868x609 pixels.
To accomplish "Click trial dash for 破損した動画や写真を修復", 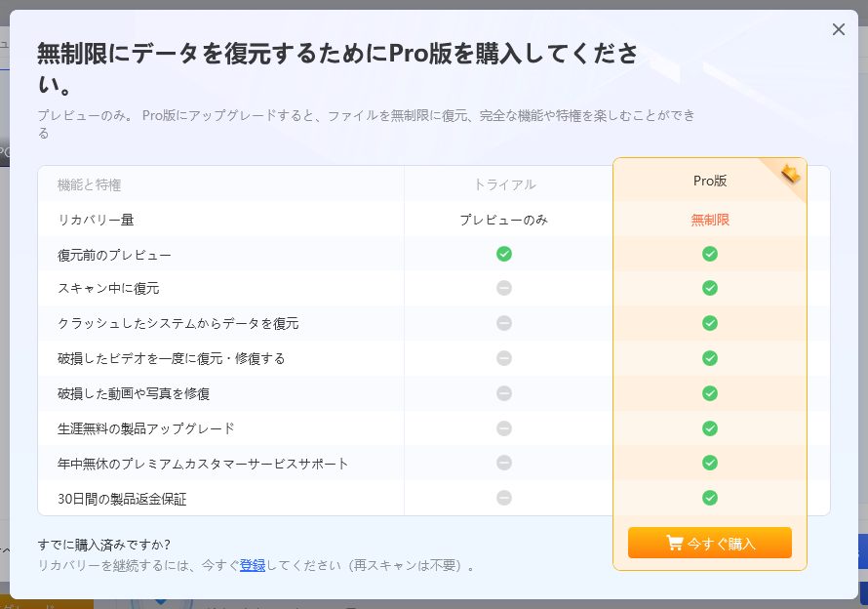I will click(504, 393).
